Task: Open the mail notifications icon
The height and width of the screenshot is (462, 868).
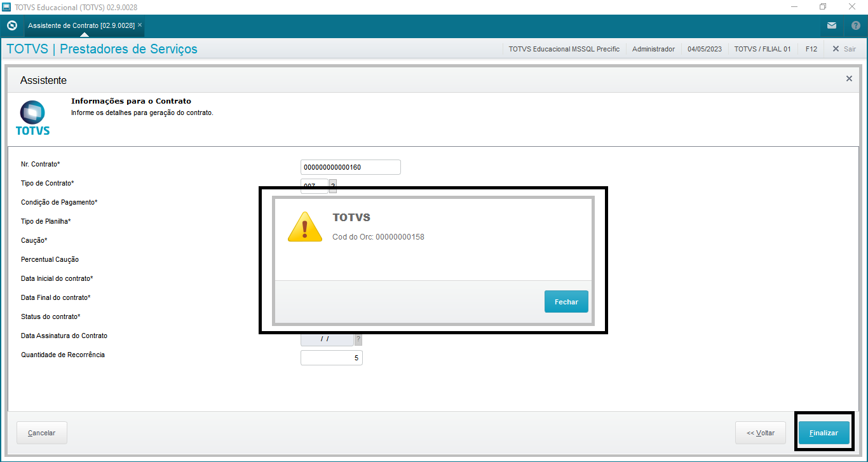Action: (832, 26)
